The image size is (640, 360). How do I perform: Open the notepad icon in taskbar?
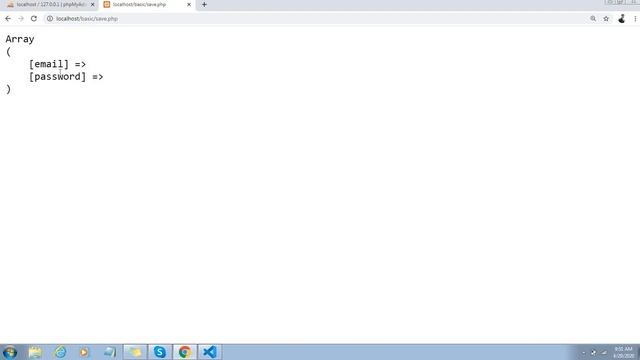[x=36, y=352]
